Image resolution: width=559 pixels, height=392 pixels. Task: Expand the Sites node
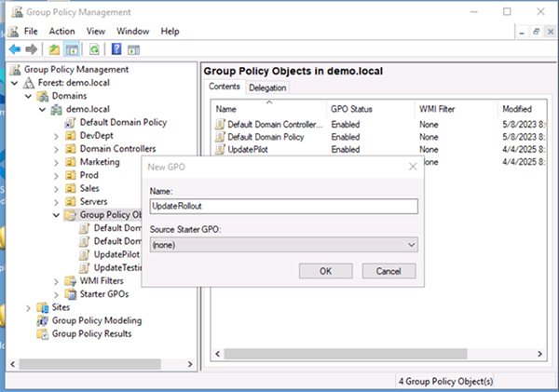(26, 307)
